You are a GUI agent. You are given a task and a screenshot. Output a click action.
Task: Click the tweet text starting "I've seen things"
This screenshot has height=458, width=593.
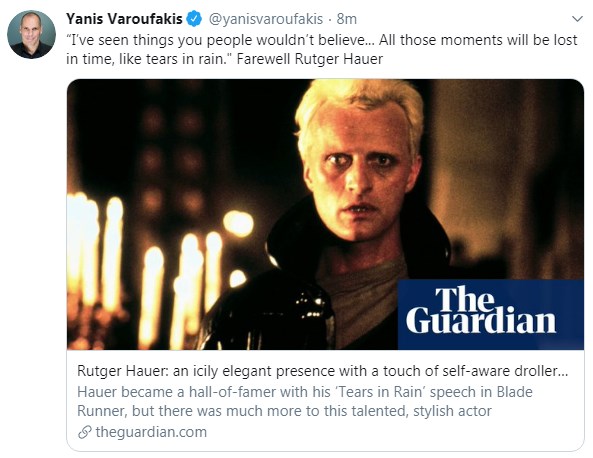321,49
